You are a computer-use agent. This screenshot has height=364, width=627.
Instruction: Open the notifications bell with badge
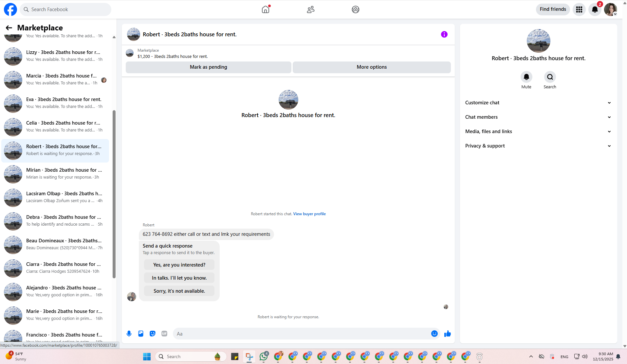(595, 9)
